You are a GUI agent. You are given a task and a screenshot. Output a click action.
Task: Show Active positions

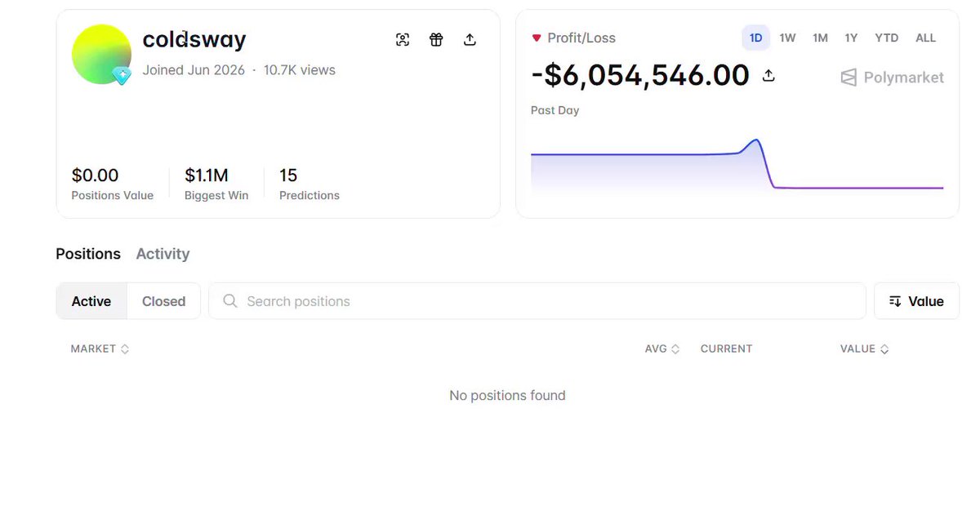[91, 301]
